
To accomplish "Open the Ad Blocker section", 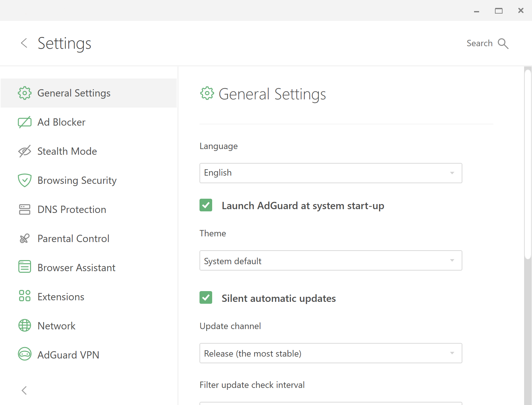I will click(x=89, y=122).
